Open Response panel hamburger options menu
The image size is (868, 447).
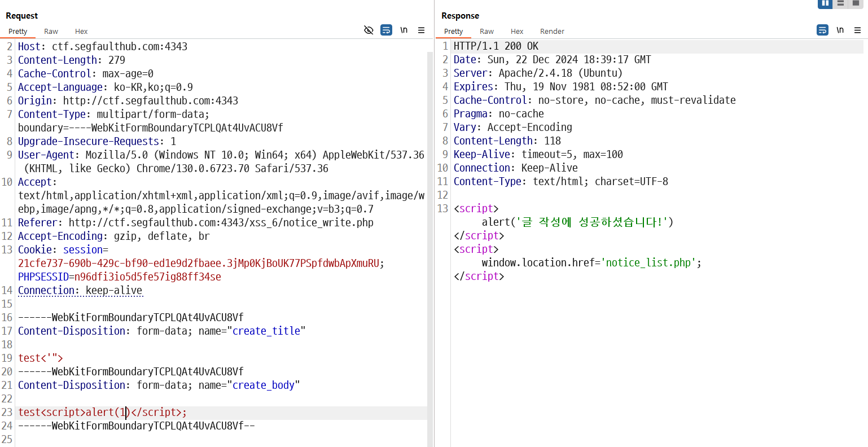[x=857, y=30]
